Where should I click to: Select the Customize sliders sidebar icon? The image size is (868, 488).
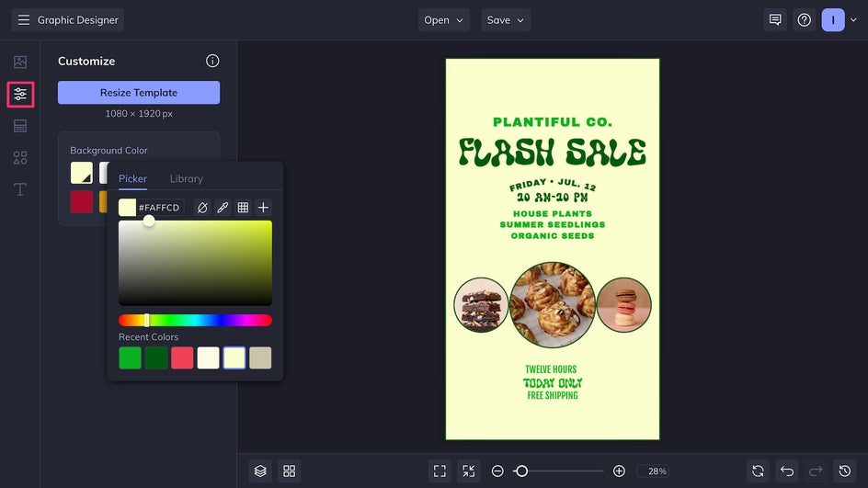pos(20,95)
